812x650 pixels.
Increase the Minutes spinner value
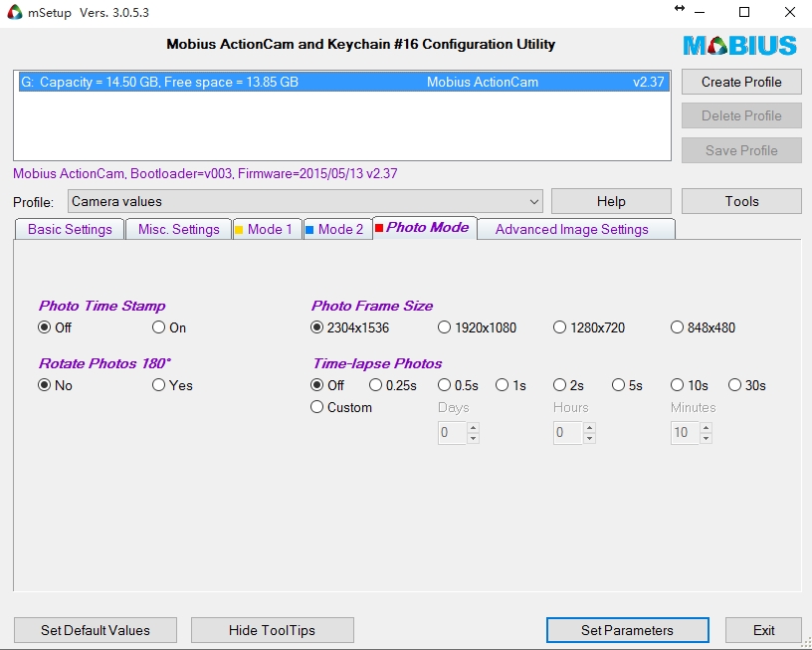[706, 427]
